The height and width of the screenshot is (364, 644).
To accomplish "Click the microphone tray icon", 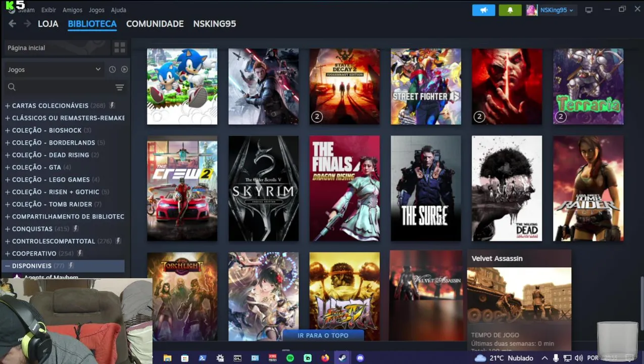I will point(556,358).
